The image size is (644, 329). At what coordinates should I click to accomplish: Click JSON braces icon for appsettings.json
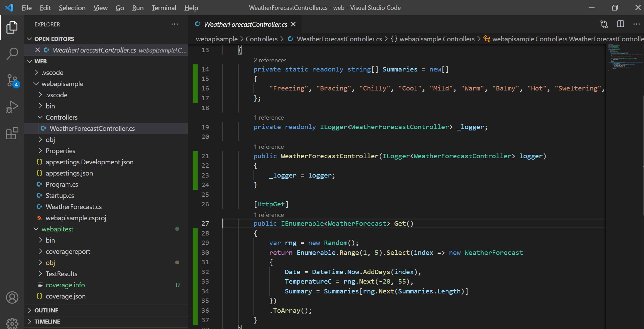(40, 173)
